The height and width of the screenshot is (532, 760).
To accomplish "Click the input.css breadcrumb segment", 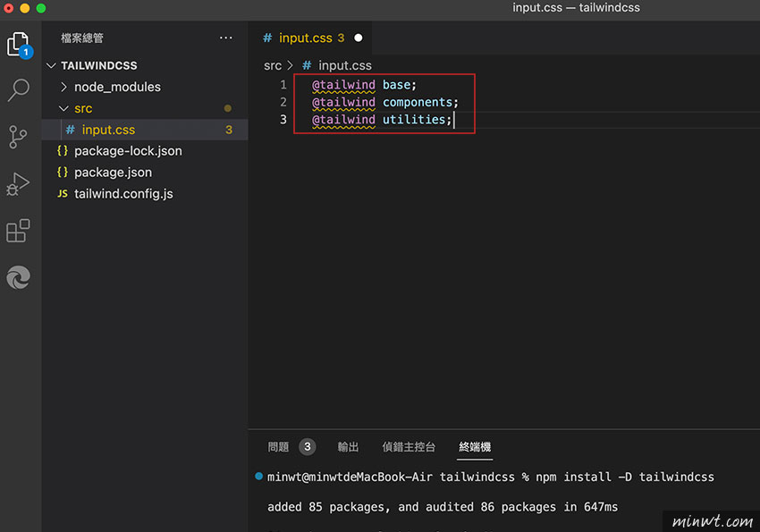I will click(344, 65).
